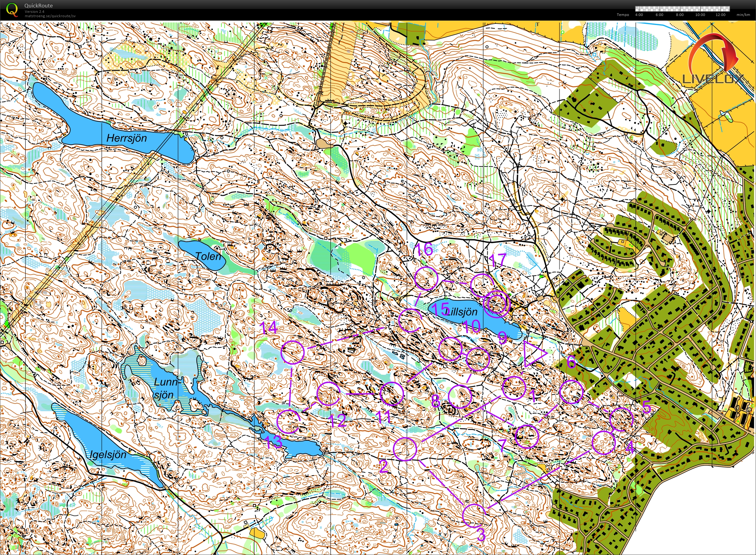
Task: Select the start triangle symbol
Action: pyautogui.click(x=535, y=353)
